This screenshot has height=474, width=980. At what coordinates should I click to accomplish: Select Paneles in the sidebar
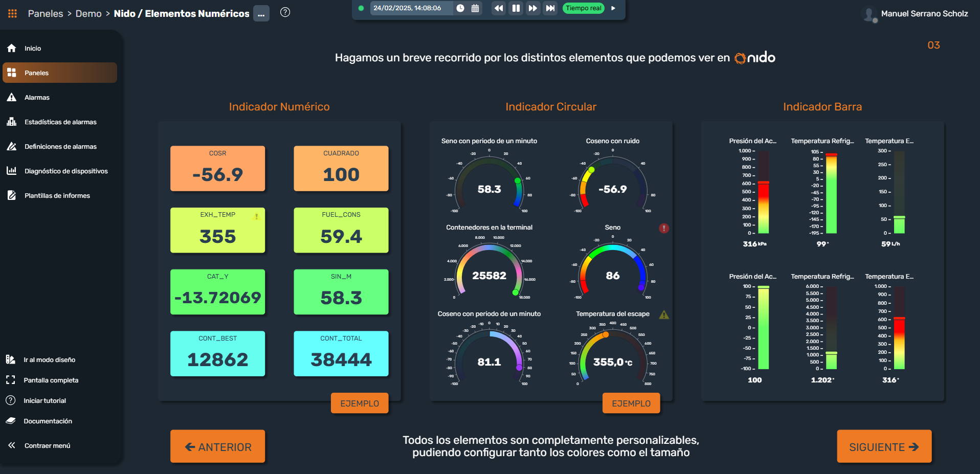[x=60, y=73]
